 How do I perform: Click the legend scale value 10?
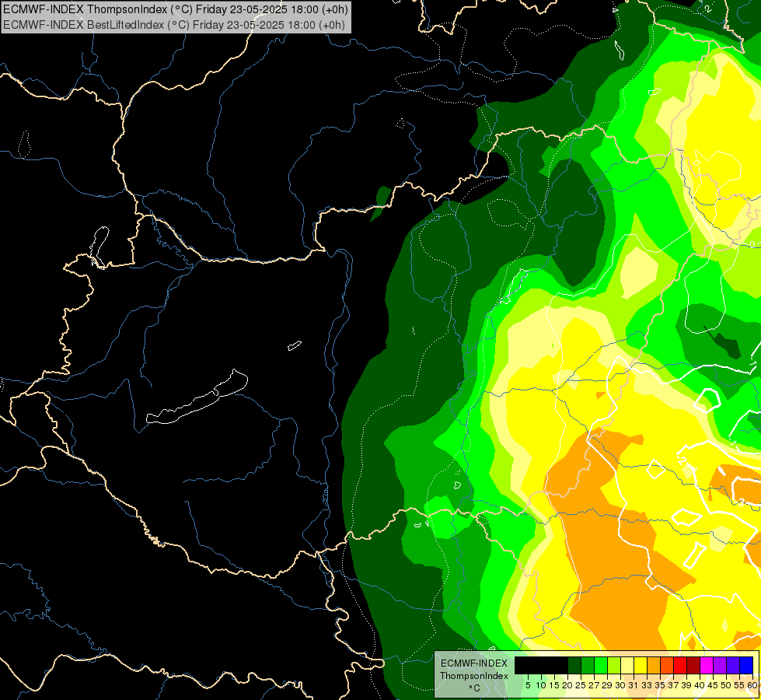[541, 685]
